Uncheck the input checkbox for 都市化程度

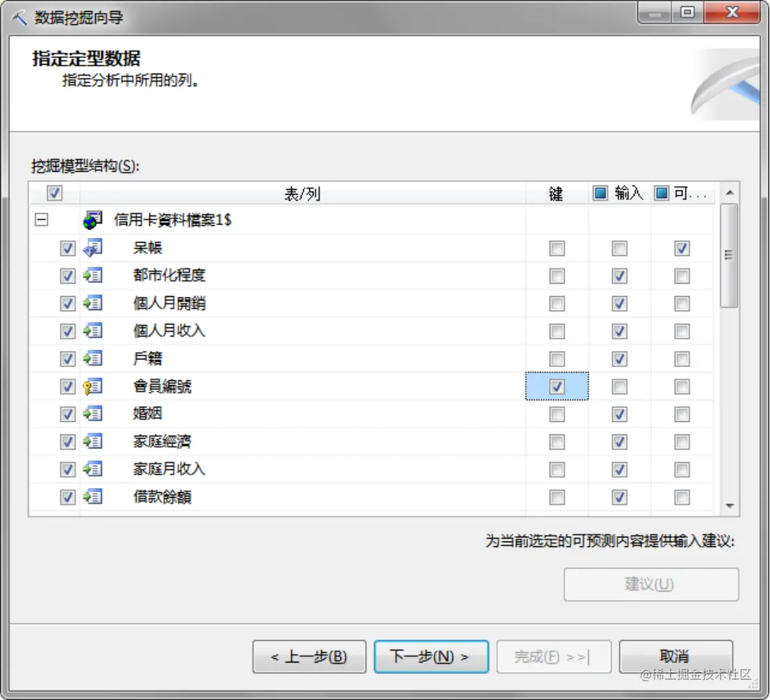click(x=619, y=275)
